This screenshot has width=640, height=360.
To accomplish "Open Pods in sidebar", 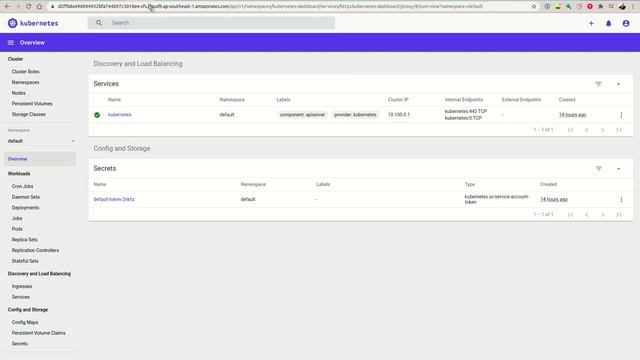I will 17,229.
